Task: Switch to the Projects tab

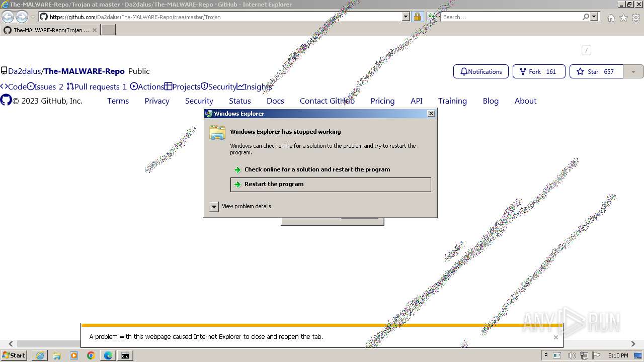Action: point(182,86)
